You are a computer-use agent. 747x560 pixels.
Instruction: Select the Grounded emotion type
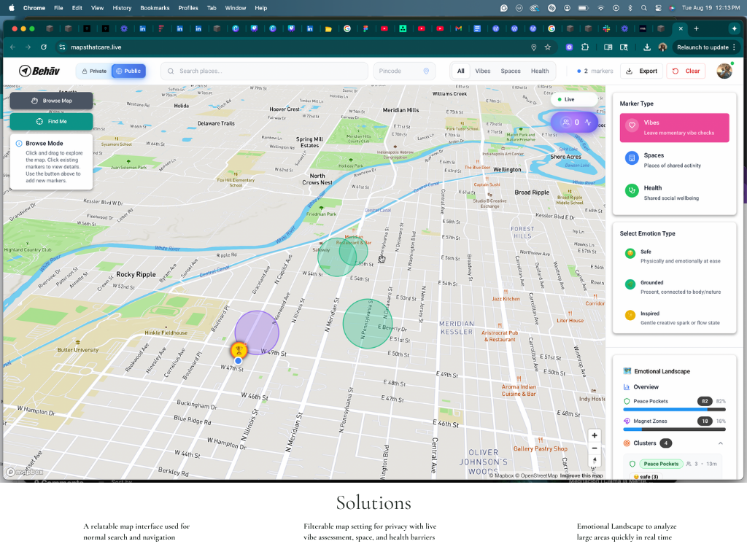tap(674, 287)
